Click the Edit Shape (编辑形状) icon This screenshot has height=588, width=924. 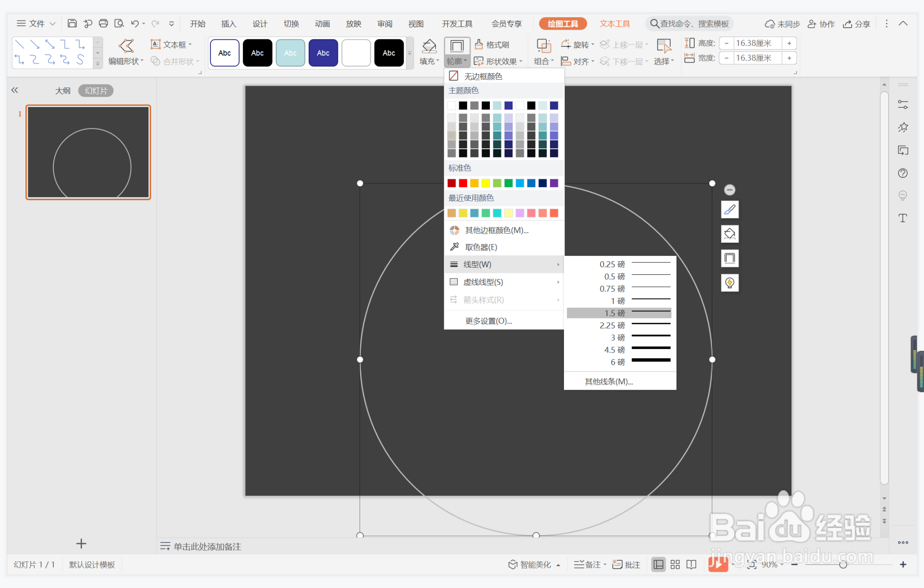click(x=126, y=46)
